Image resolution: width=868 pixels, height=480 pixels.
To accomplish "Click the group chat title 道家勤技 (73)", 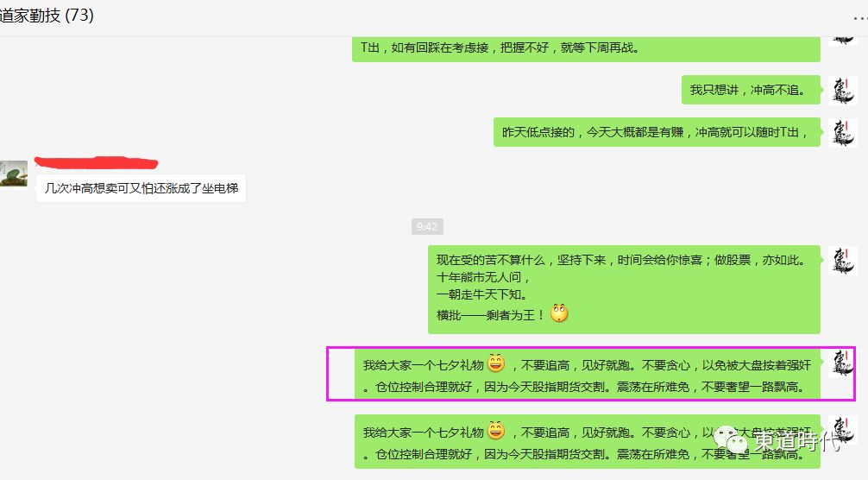I will pyautogui.click(x=47, y=16).
